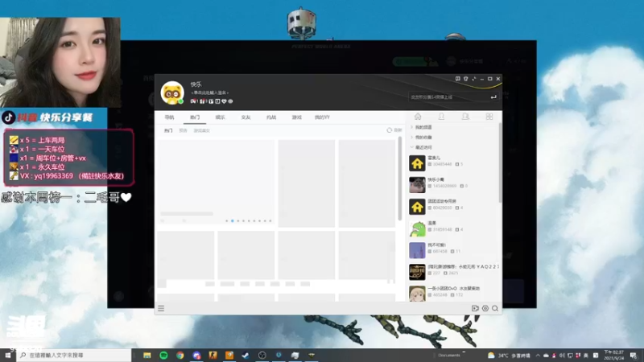Open Google Chrome from the taskbar
This screenshot has width=644, height=362.
click(x=180, y=355)
